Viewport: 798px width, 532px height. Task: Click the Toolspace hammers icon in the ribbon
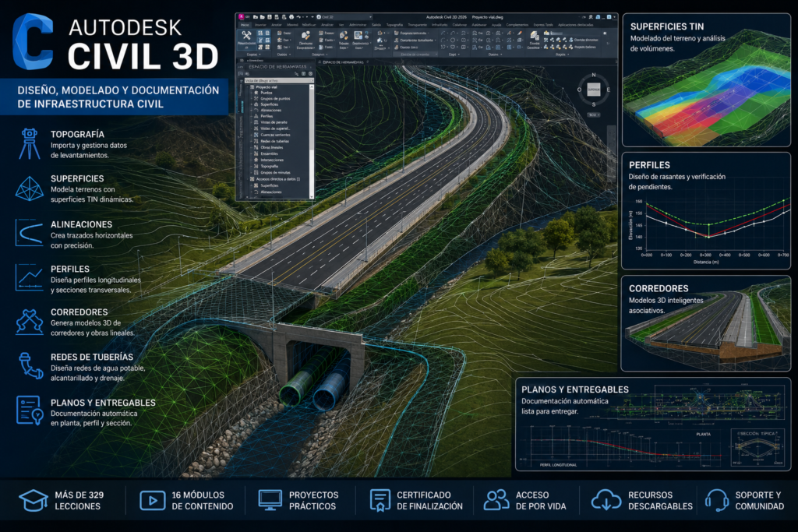click(x=246, y=35)
